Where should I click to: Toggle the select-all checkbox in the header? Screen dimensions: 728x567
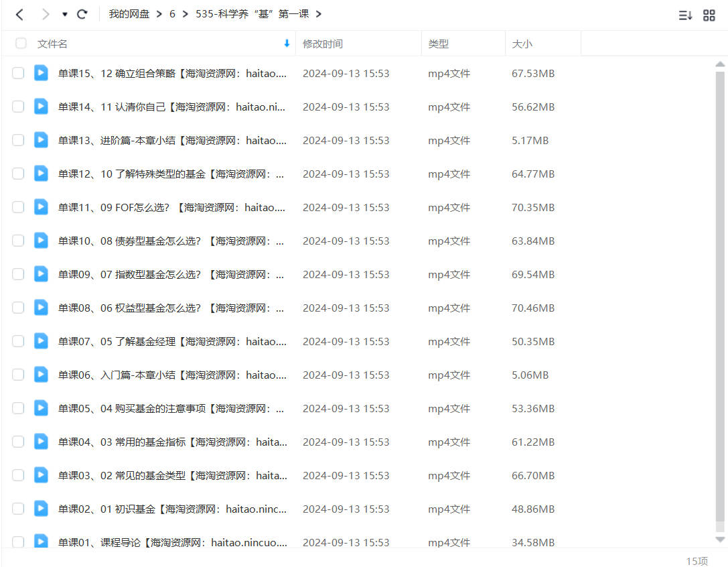pyautogui.click(x=21, y=43)
